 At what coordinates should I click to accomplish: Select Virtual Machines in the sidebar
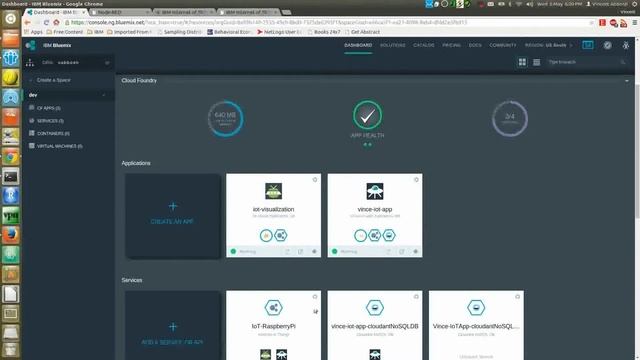coord(60,146)
